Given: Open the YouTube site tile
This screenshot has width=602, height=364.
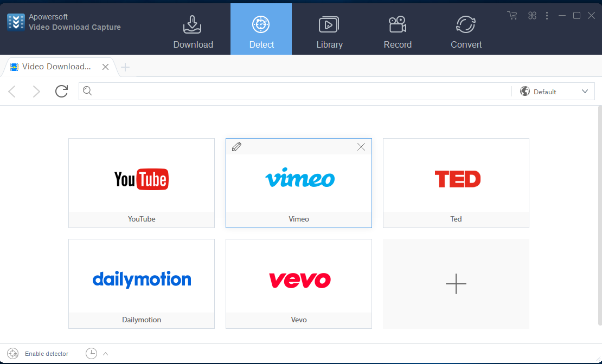Looking at the screenshot, I should [x=142, y=183].
